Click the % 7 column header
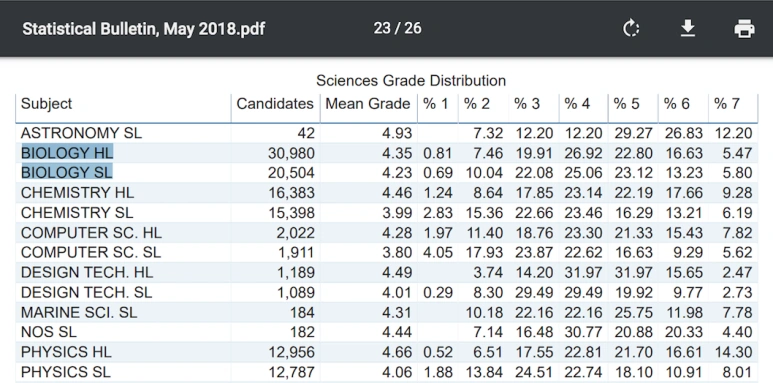 coord(727,104)
